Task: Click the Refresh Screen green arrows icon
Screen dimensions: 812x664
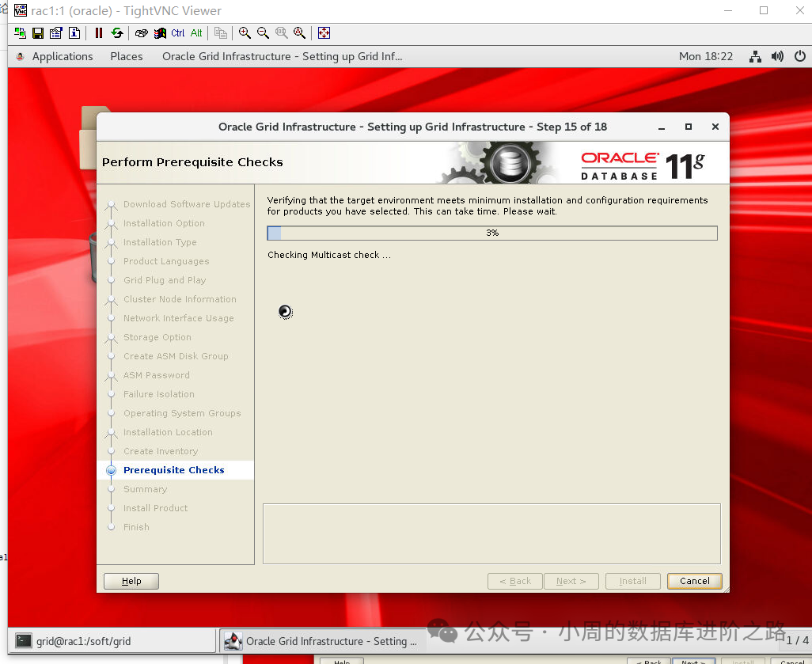Action: coord(117,33)
